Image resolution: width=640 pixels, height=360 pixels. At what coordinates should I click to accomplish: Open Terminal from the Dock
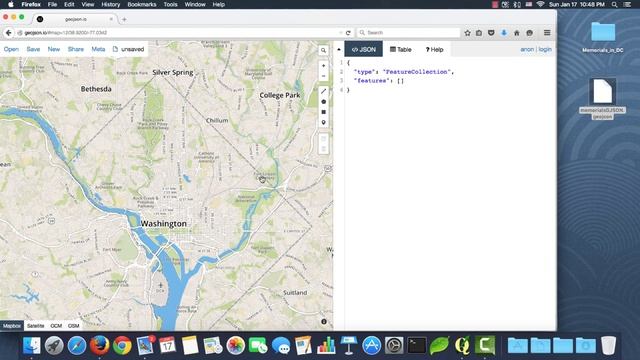[x=417, y=345]
